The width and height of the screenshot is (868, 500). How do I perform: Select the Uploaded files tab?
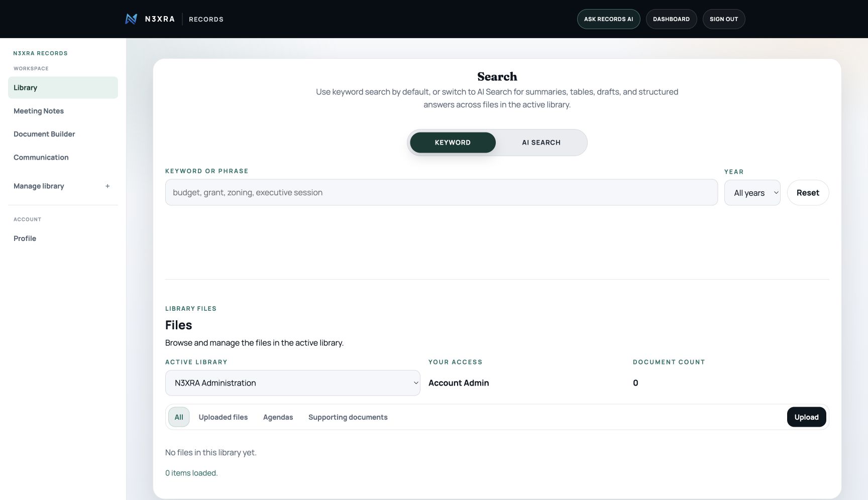tap(223, 417)
